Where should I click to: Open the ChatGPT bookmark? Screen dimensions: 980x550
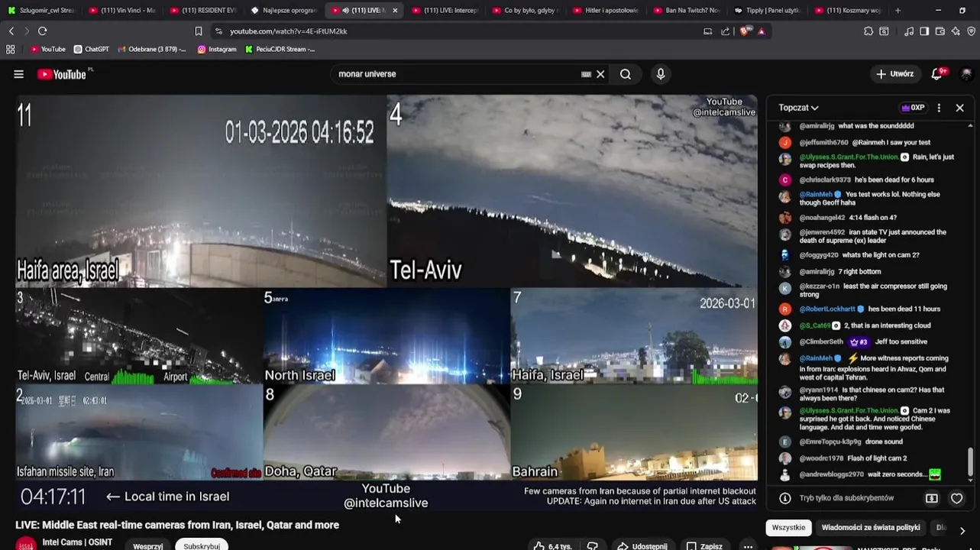pos(92,49)
